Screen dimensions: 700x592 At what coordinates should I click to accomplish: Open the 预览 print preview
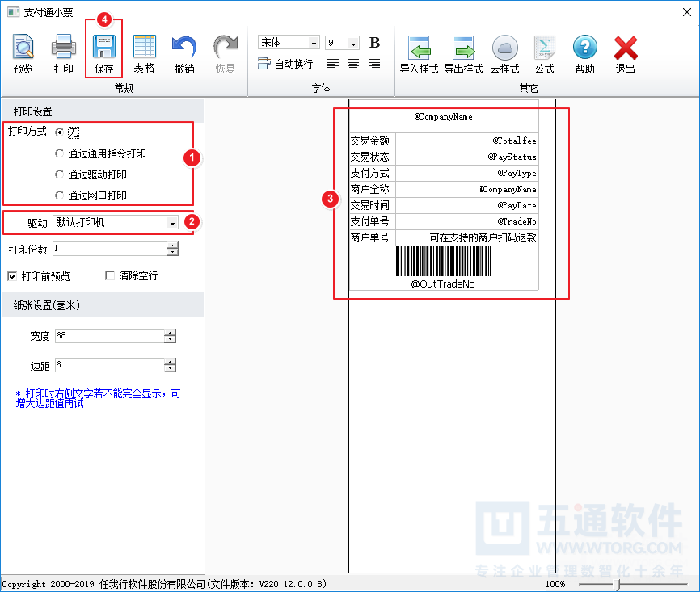23,54
